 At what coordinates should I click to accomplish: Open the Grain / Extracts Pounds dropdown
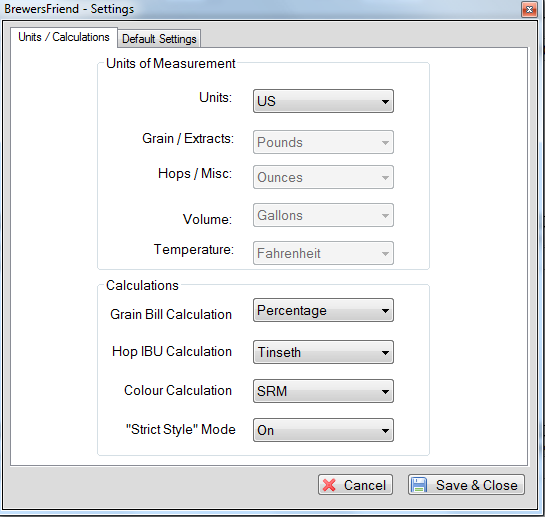(x=323, y=142)
